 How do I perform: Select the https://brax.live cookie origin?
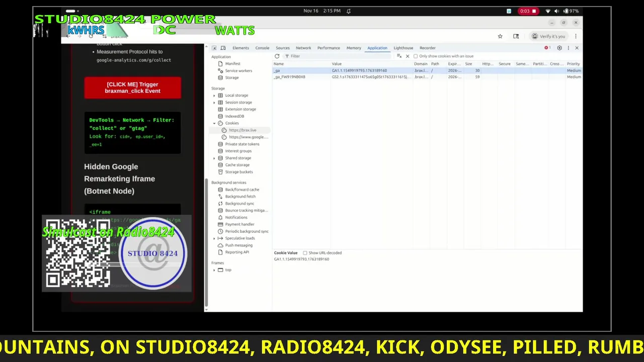point(243,130)
